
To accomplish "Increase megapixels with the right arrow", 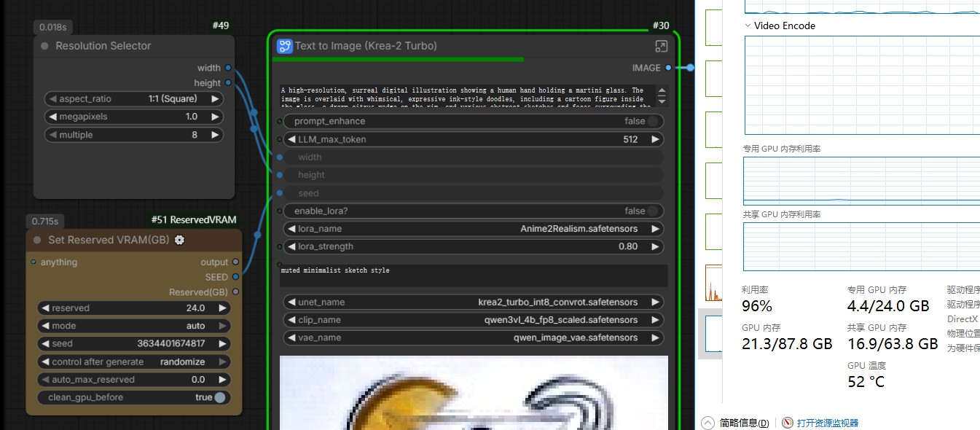I will tap(215, 117).
